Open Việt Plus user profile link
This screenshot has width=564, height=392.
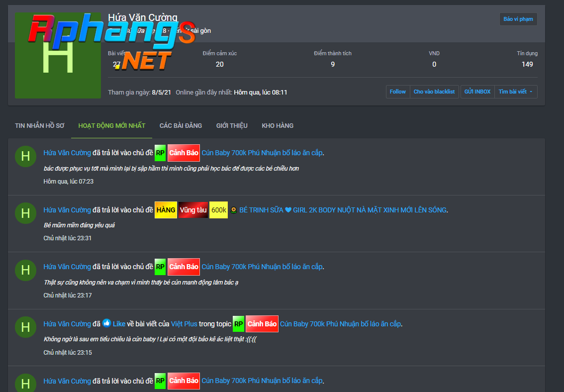184,324
